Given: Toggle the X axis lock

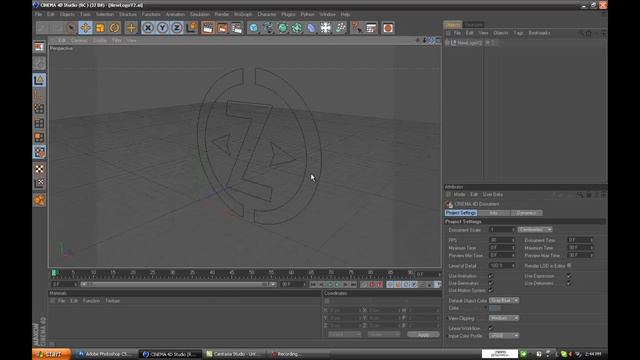Looking at the screenshot, I should tap(148, 28).
